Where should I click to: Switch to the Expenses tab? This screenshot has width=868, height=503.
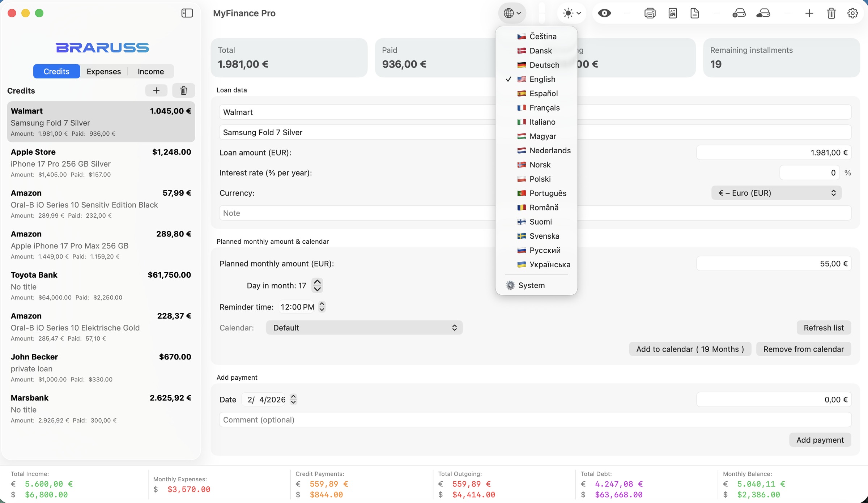pyautogui.click(x=104, y=72)
